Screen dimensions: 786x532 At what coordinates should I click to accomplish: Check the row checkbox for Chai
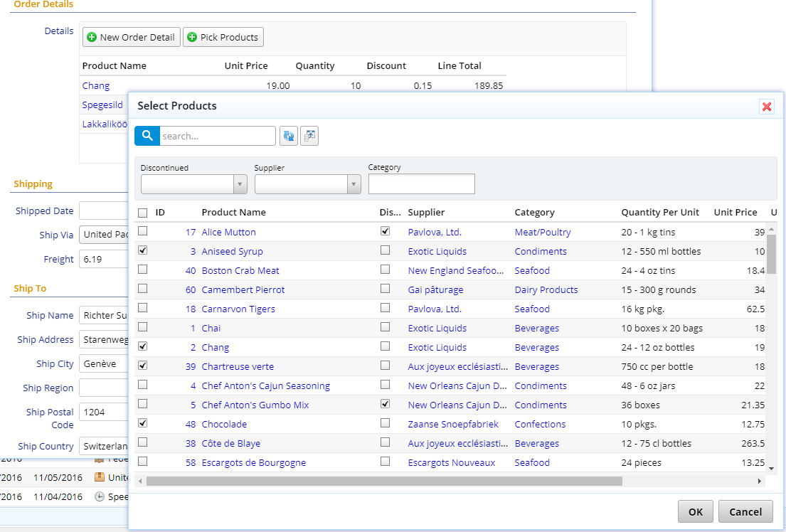click(x=142, y=327)
